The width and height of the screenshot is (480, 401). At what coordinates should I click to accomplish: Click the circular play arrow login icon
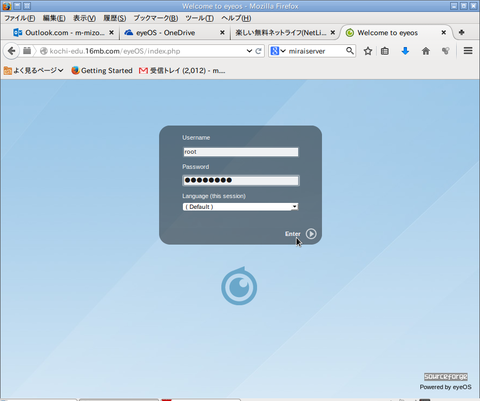[311, 234]
